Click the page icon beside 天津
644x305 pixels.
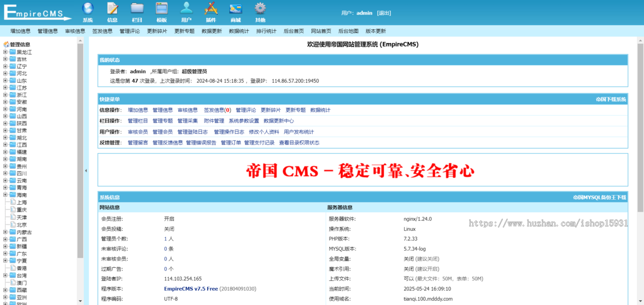pos(13,217)
